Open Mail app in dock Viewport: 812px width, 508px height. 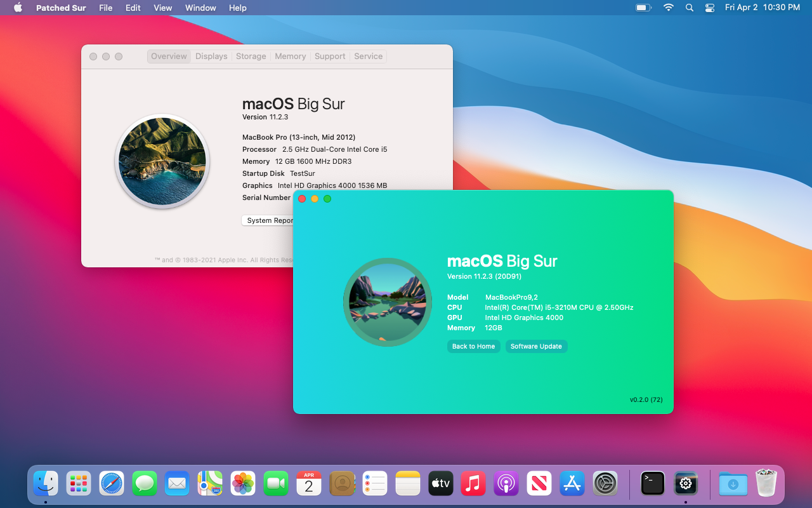(177, 484)
